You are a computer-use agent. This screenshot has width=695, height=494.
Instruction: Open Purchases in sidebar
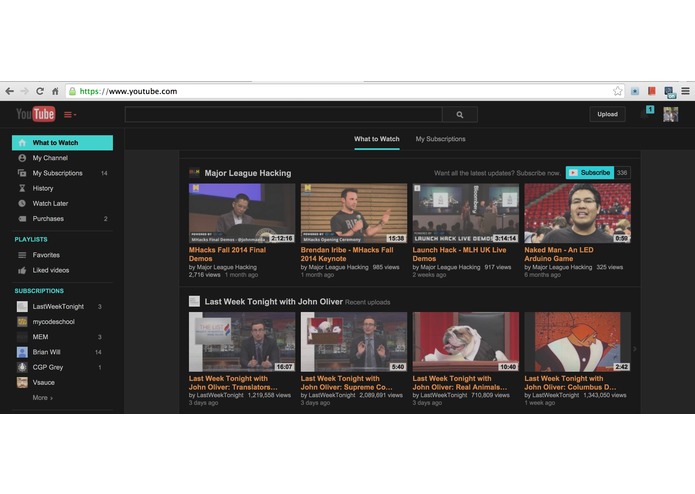tap(62, 219)
